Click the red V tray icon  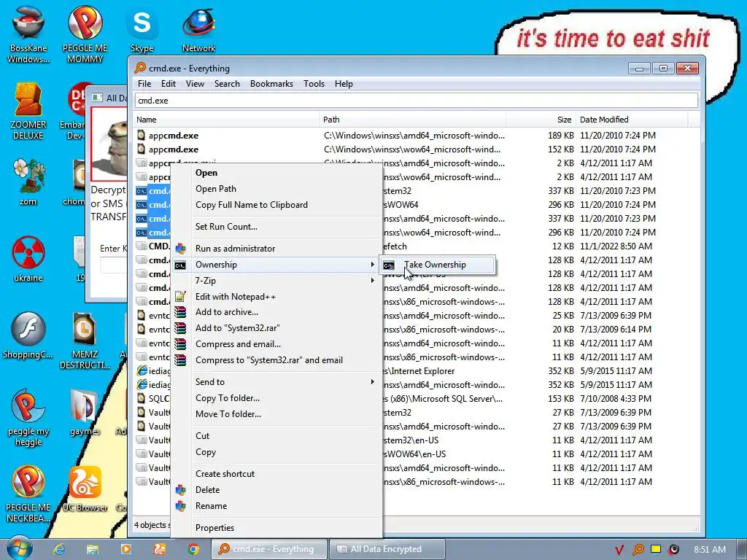(619, 550)
